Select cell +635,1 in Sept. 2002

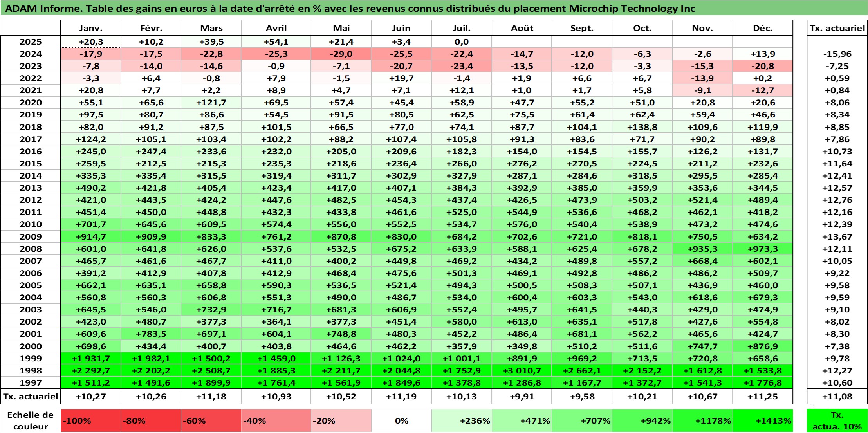click(582, 322)
